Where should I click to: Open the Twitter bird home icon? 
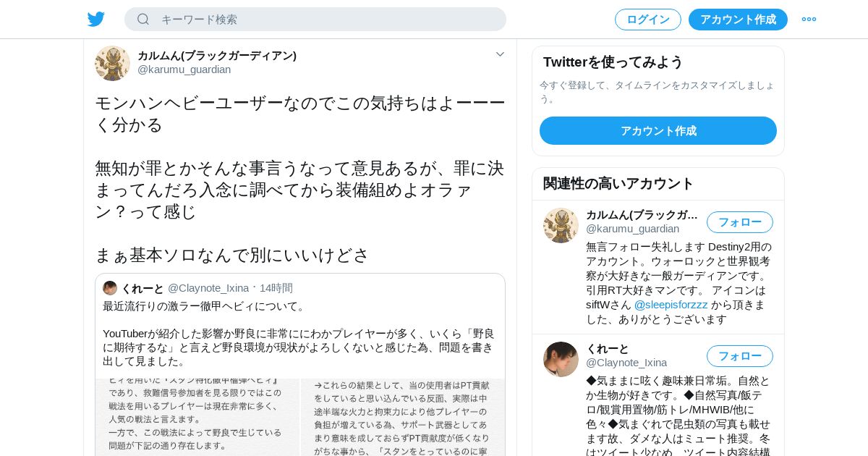[96, 20]
